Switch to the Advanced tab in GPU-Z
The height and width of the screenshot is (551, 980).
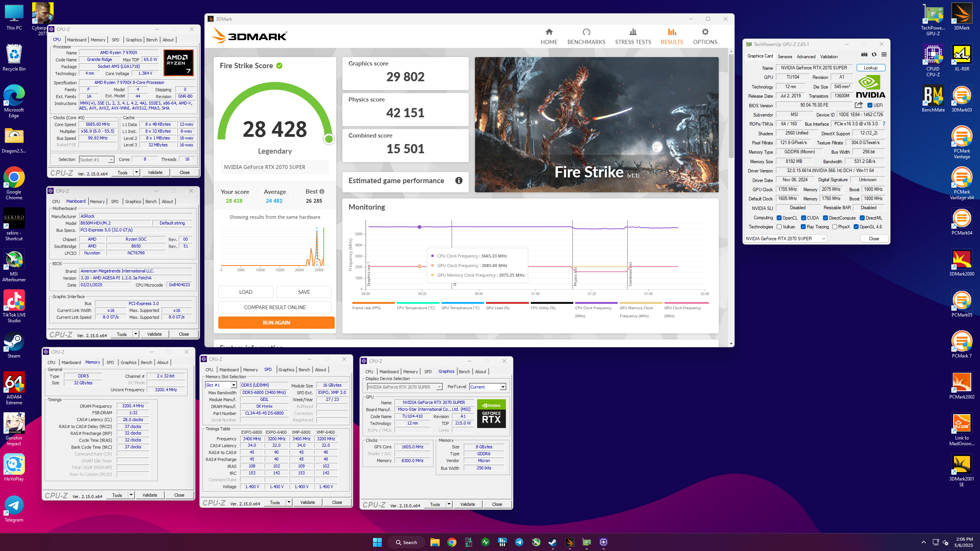[x=806, y=57]
